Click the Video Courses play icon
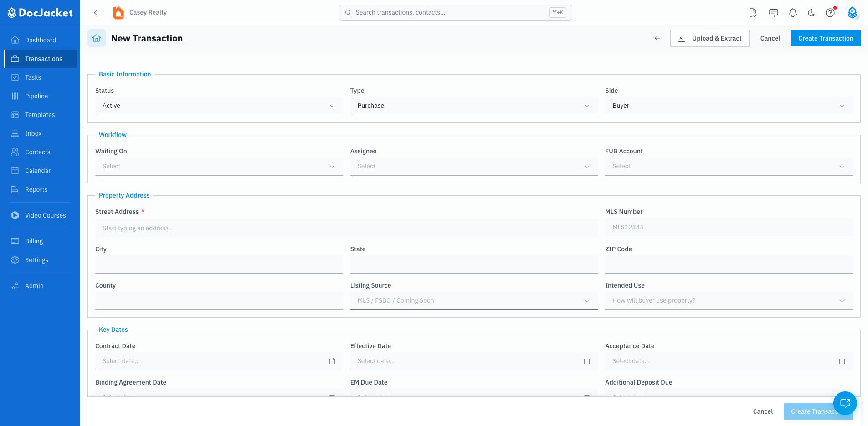Viewport: 868px width, 426px height. point(15,215)
